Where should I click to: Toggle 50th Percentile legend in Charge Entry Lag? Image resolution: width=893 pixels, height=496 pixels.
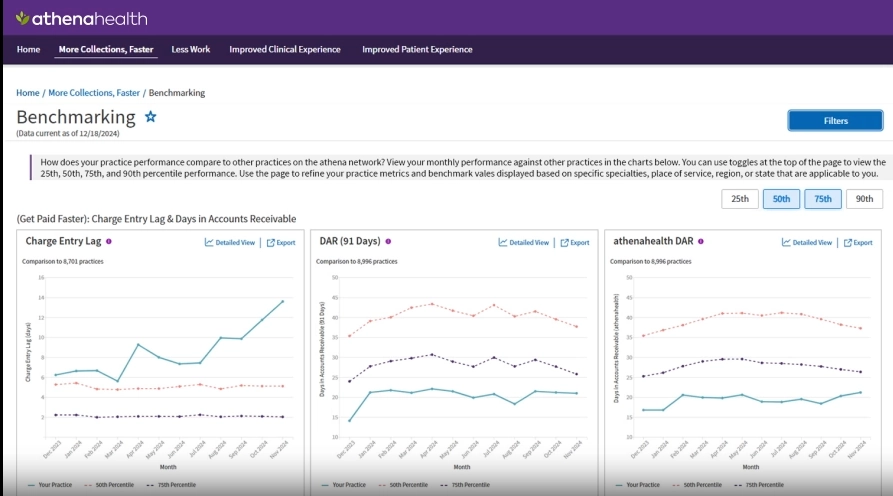pyautogui.click(x=109, y=485)
